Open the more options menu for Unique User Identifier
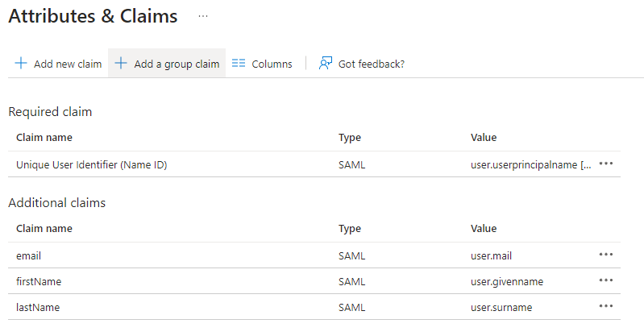644x336 pixels. click(606, 164)
